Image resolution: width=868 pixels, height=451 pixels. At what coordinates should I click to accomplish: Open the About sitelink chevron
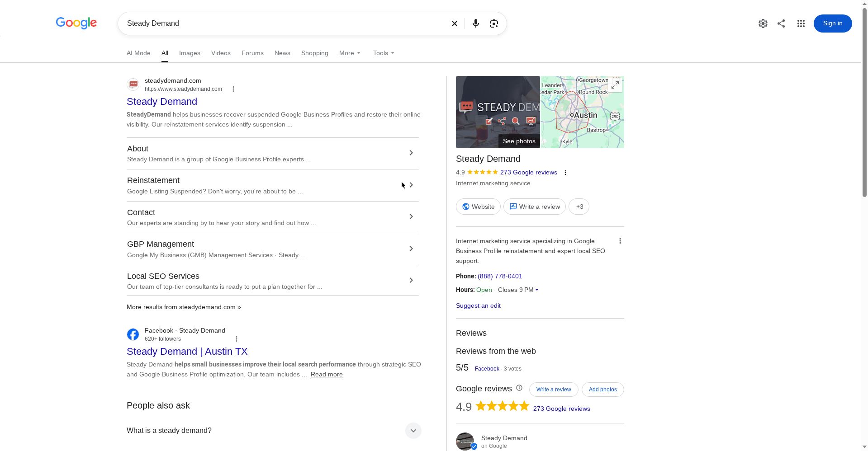tap(411, 153)
